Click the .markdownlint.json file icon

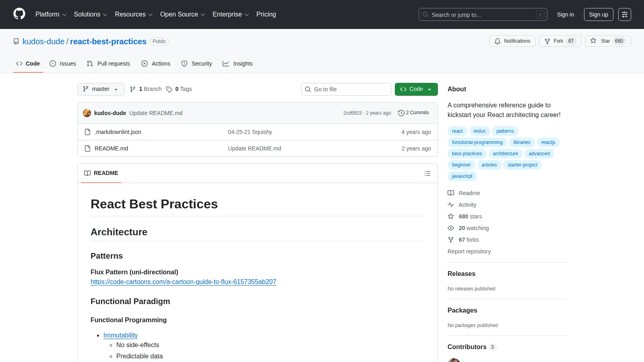[x=87, y=132]
